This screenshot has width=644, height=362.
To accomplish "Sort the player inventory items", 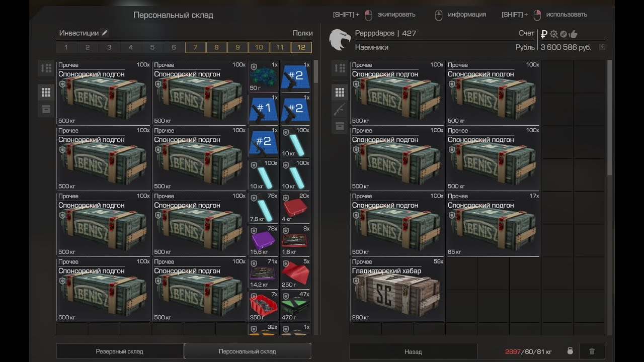I will 340,68.
